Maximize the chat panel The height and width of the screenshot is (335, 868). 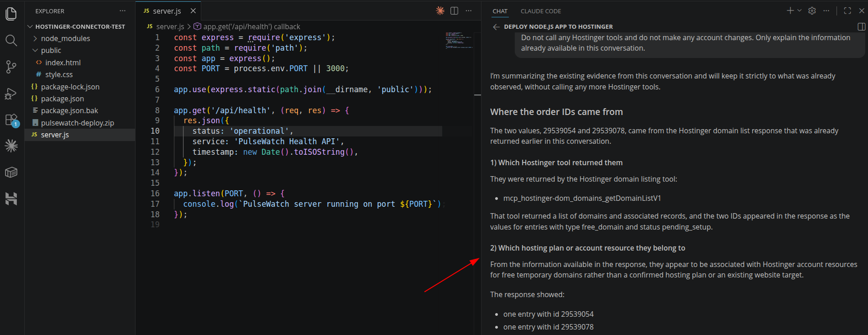[847, 10]
